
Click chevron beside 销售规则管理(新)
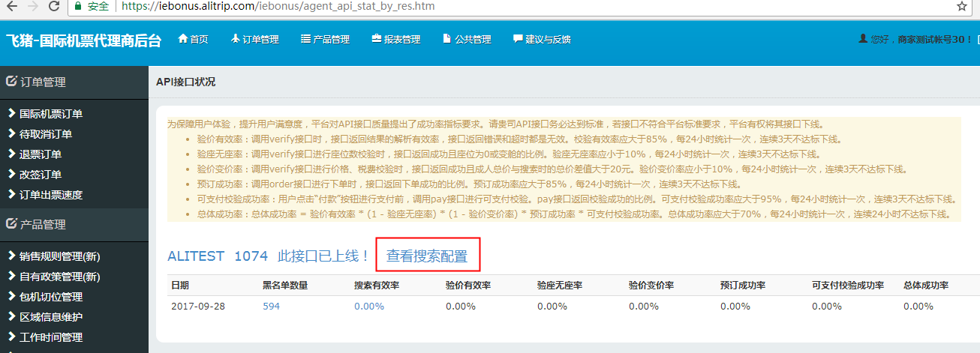(x=11, y=256)
